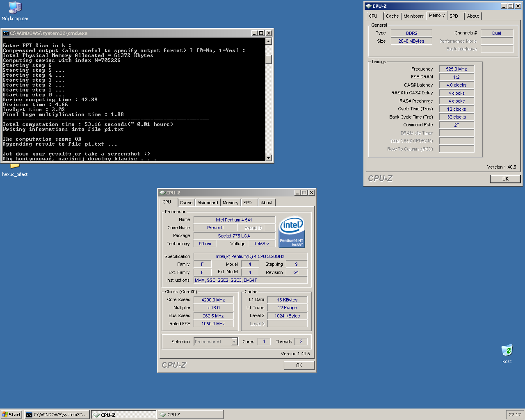Image resolution: width=525 pixels, height=420 pixels.
Task: Switch to Mainboard tab in the Memory window
Action: pyautogui.click(x=414, y=16)
